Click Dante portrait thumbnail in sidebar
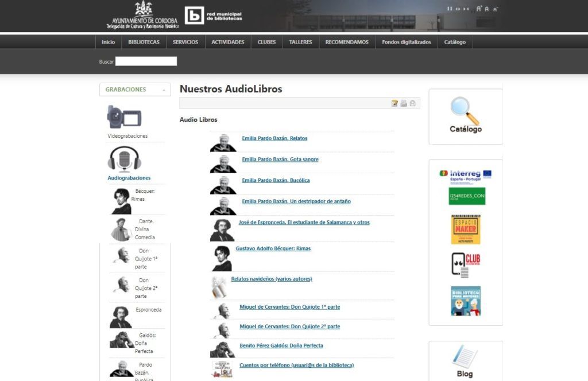Viewport: 588px width, 381px height. [121, 230]
